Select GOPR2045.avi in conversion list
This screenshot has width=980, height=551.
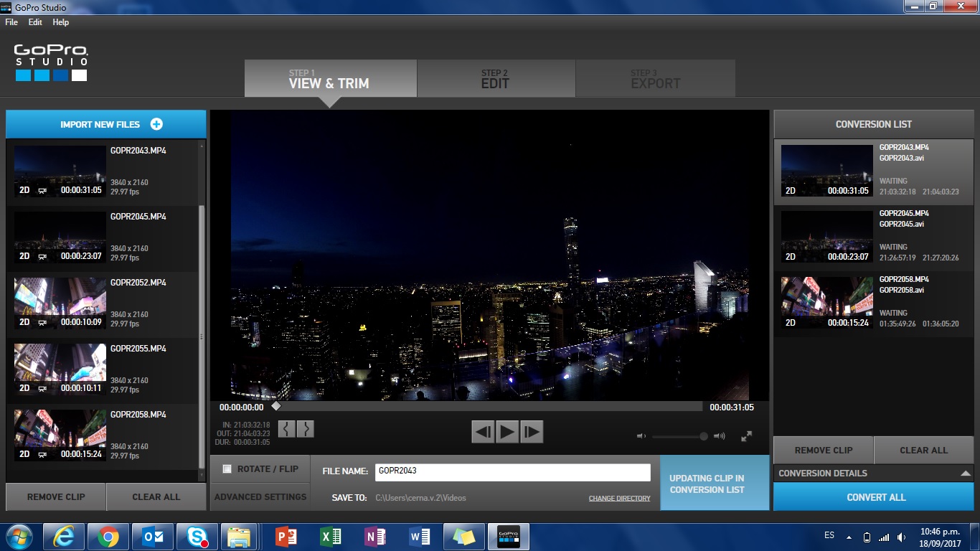pos(873,237)
